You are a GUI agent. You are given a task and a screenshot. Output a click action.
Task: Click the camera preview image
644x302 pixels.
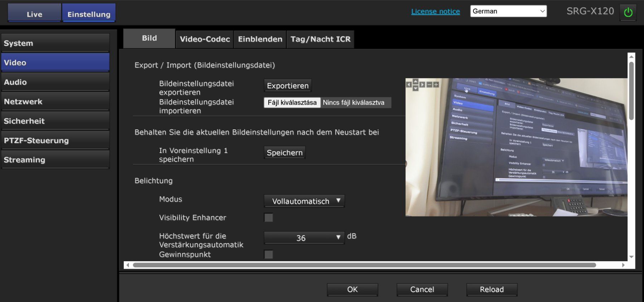(516, 147)
